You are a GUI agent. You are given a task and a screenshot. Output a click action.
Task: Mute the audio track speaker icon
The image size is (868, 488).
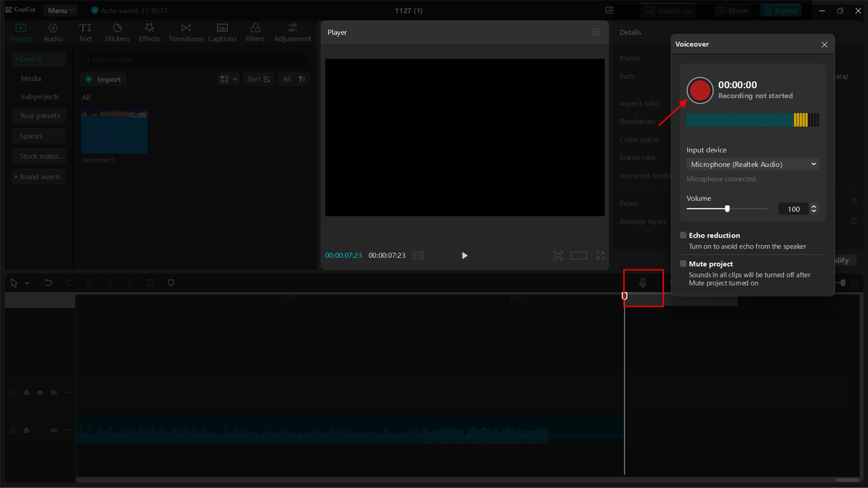(x=54, y=430)
